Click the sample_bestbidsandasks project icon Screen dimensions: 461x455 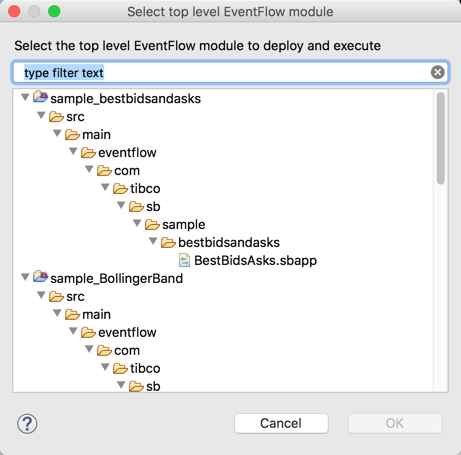pos(40,98)
